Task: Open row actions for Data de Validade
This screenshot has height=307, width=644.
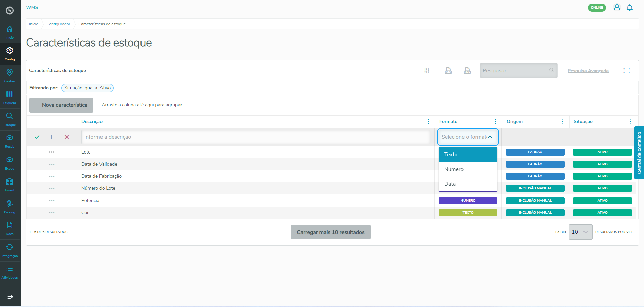Action: (52, 164)
